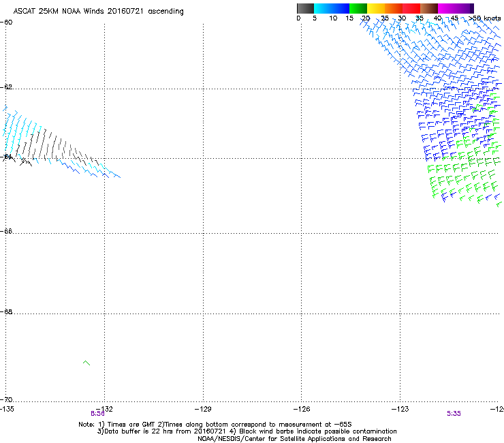The width and height of the screenshot is (504, 443).
Task: Click the '-126' longitude axis label
Action: point(302,409)
